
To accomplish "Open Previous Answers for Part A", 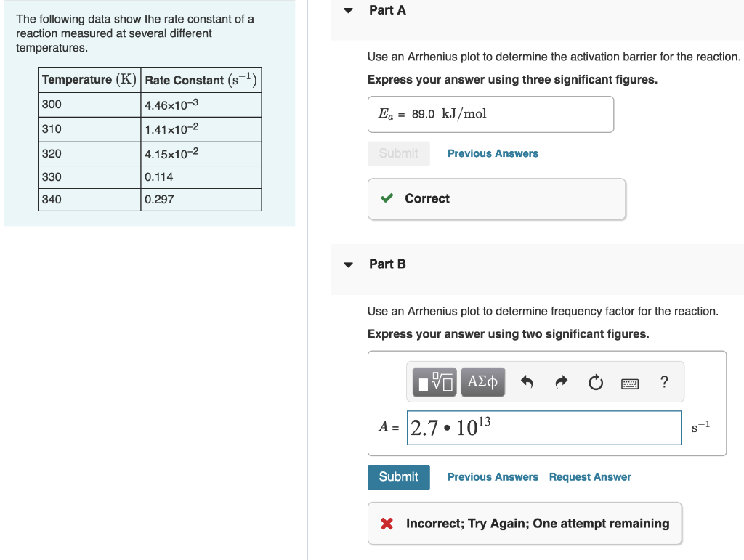I will (x=493, y=153).
